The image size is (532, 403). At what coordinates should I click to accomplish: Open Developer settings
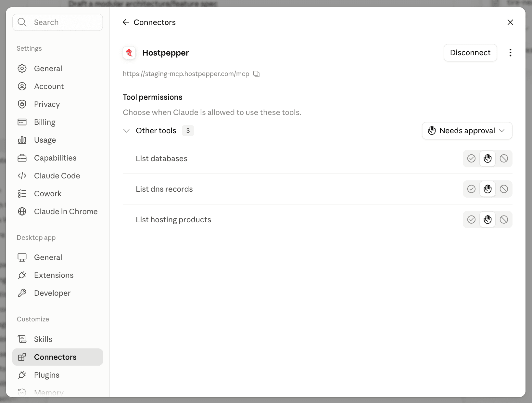(x=58, y=293)
